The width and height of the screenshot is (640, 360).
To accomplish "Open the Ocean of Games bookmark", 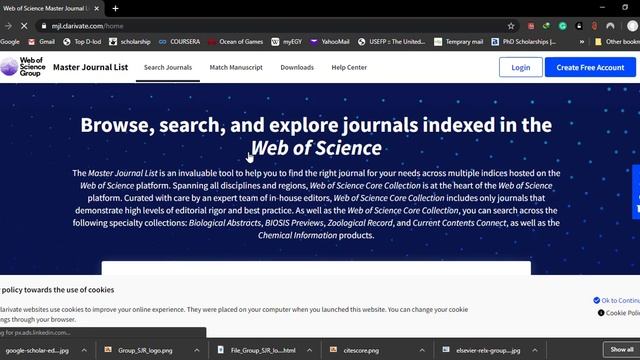I will coord(236,42).
